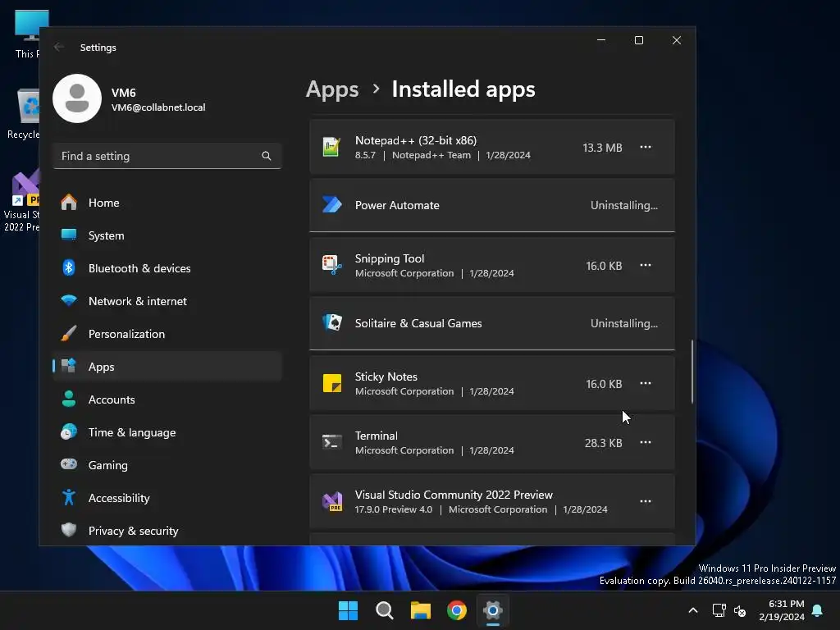Screen dimensions: 840x630
Task: Click the network tray icon
Action: pos(719,610)
